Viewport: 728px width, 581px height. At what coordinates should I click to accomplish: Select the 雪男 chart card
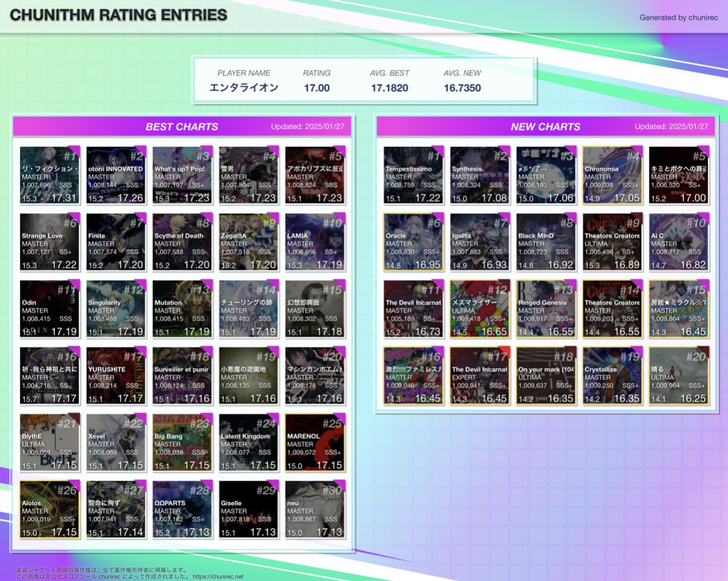(248, 175)
